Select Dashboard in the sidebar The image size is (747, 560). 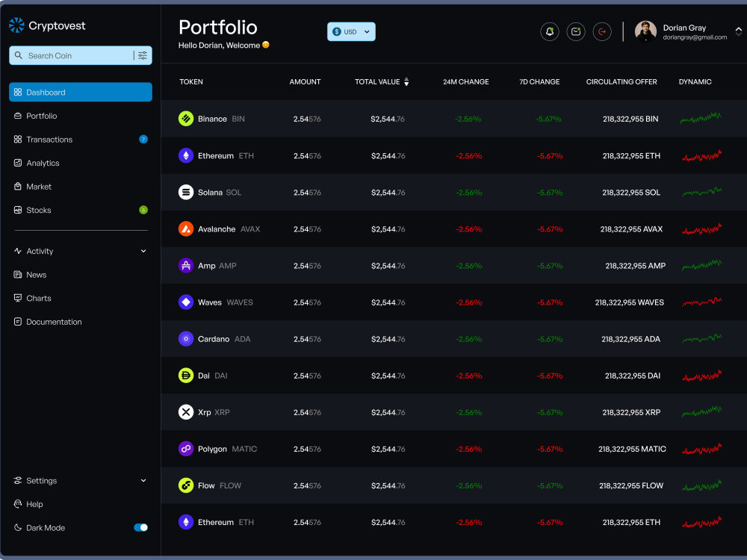(x=81, y=93)
